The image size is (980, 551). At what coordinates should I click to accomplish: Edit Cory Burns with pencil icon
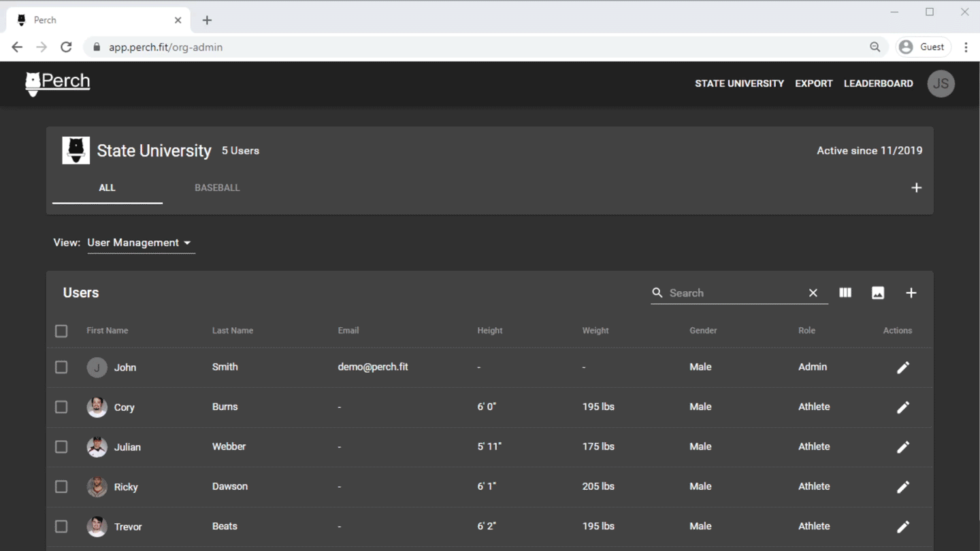click(x=903, y=407)
